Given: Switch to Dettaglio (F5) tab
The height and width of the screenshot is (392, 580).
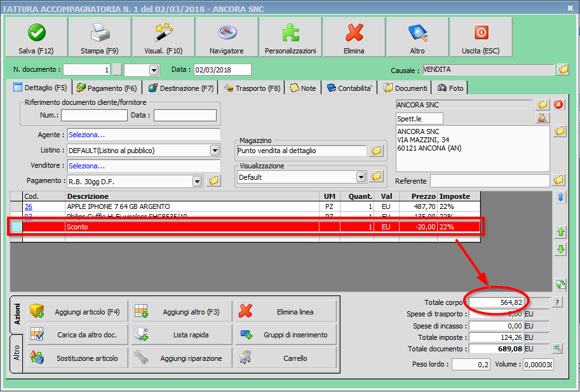Looking at the screenshot, I should point(40,88).
